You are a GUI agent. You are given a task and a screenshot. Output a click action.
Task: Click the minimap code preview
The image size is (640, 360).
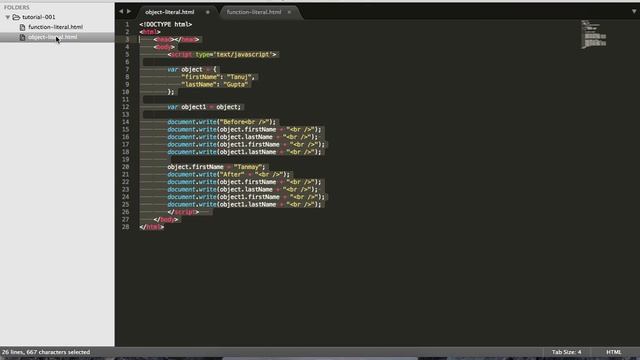click(594, 34)
